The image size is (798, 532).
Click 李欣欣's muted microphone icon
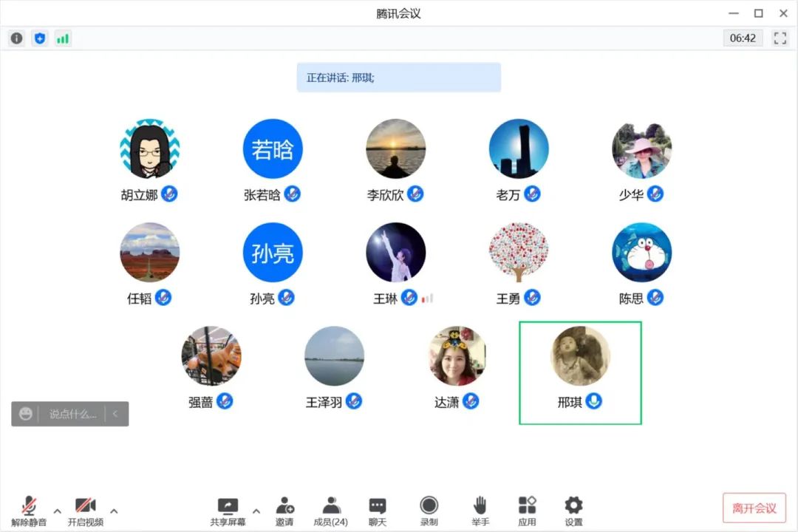(x=415, y=194)
